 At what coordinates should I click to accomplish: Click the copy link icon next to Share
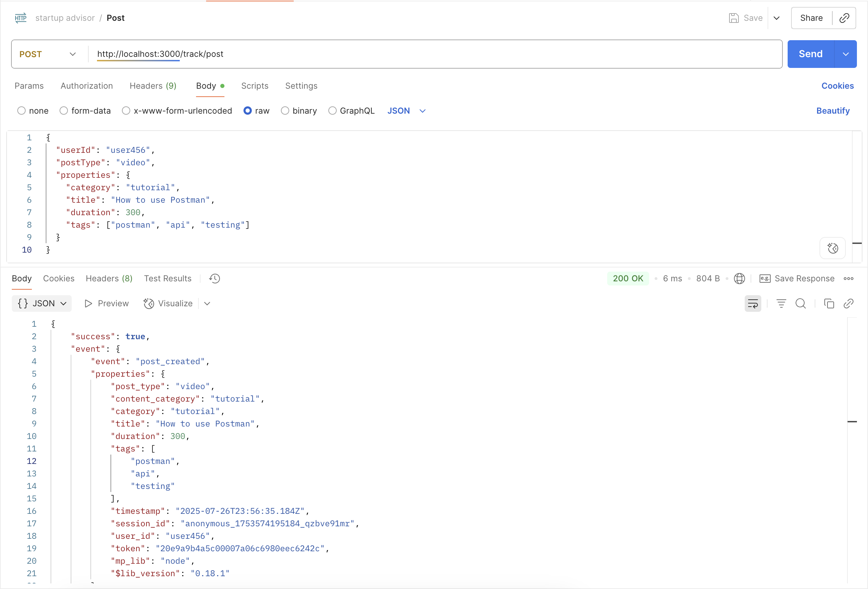tap(844, 18)
